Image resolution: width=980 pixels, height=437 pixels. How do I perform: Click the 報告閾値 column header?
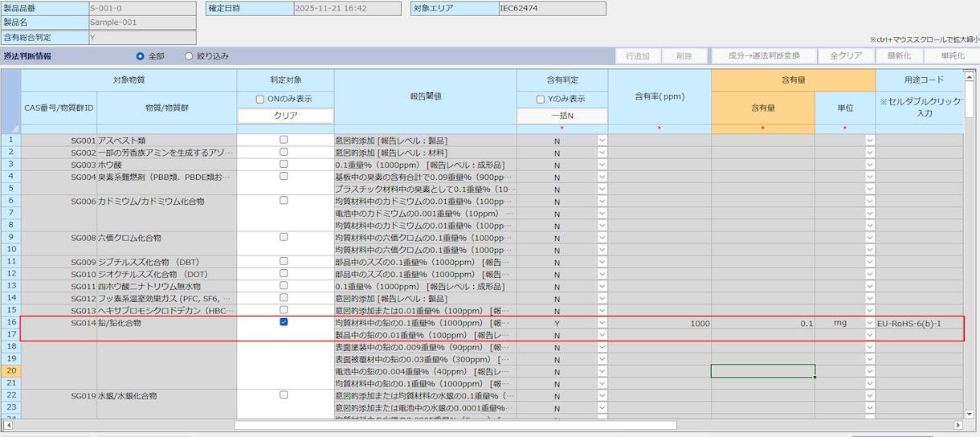425,97
